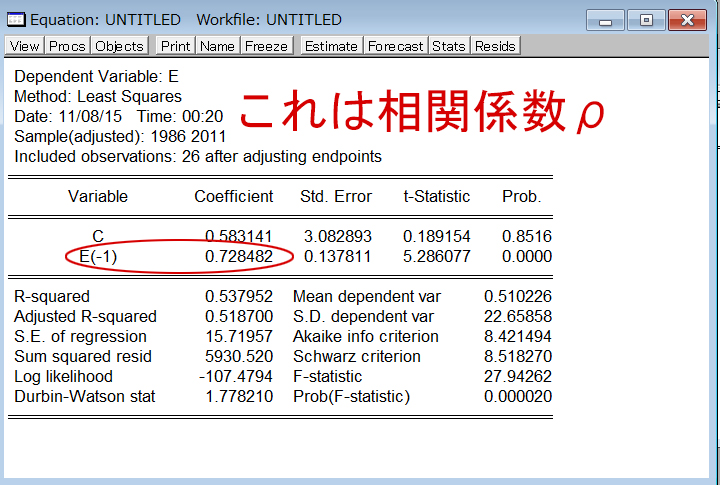Maximize the Equation window
The image size is (720, 485).
pyautogui.click(x=646, y=20)
